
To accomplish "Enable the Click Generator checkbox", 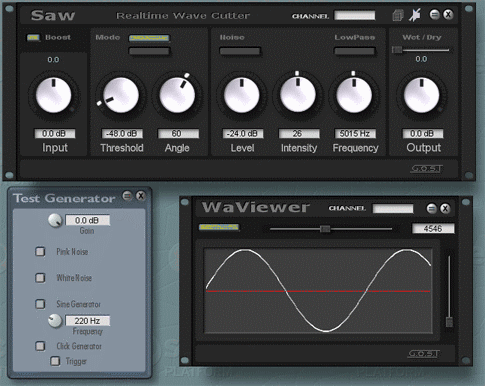I will 40,346.
